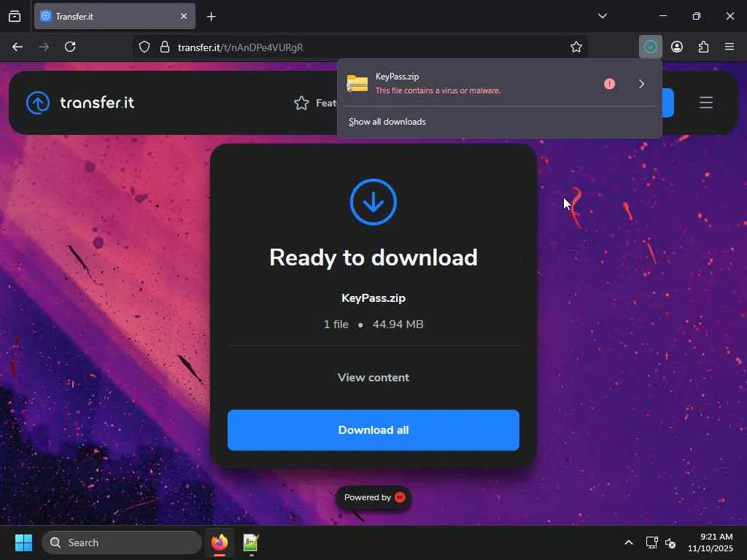Open the list all tabs dropdown

click(x=602, y=16)
